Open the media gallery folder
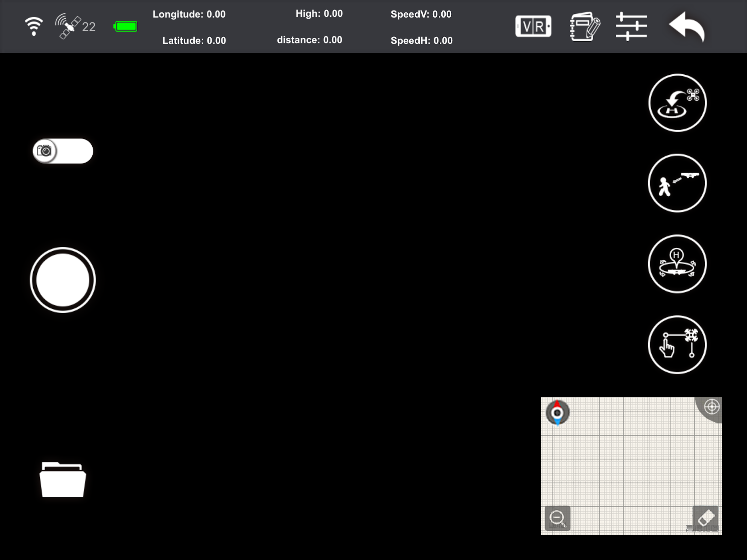Image resolution: width=747 pixels, height=560 pixels. pos(63,480)
